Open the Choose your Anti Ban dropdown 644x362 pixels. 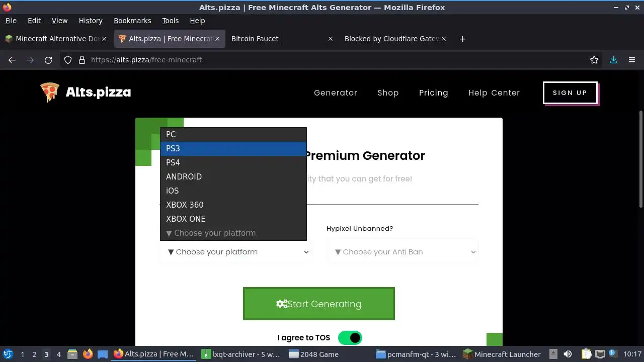pos(403,252)
